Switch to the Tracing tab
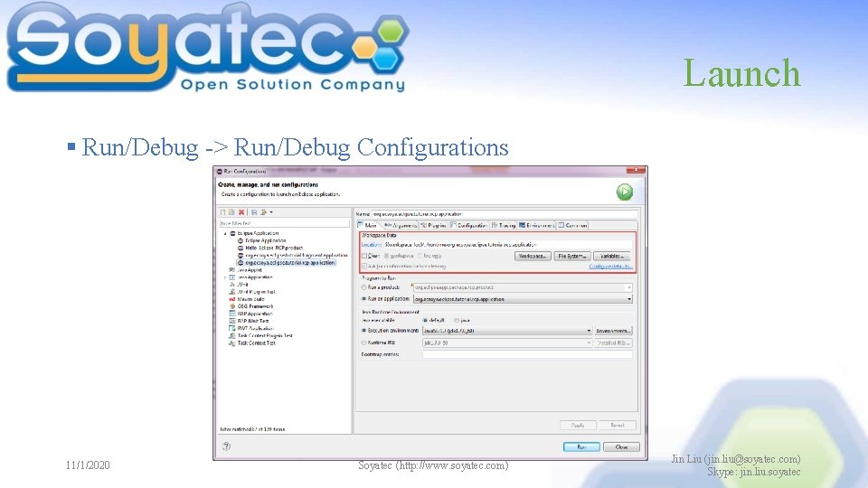The image size is (868, 488). (504, 225)
